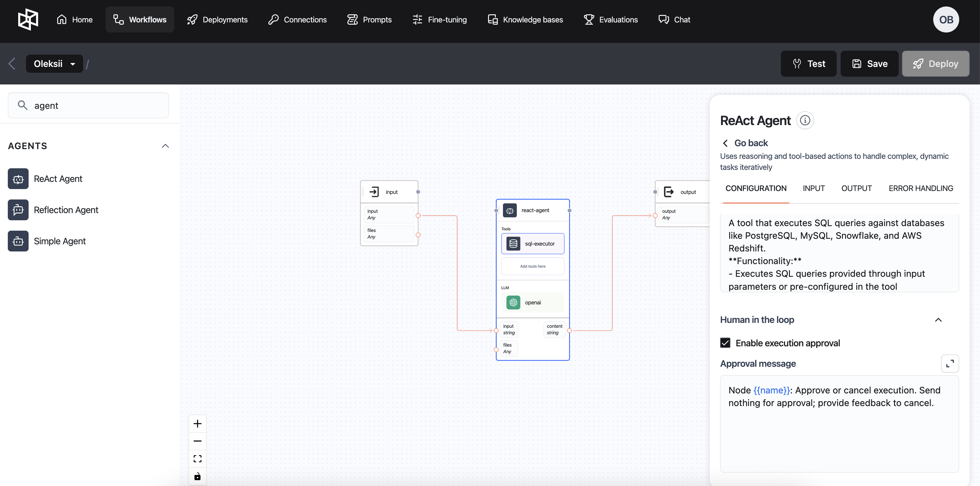980x486 pixels.
Task: Click the zoom in plus button
Action: pos(197,423)
